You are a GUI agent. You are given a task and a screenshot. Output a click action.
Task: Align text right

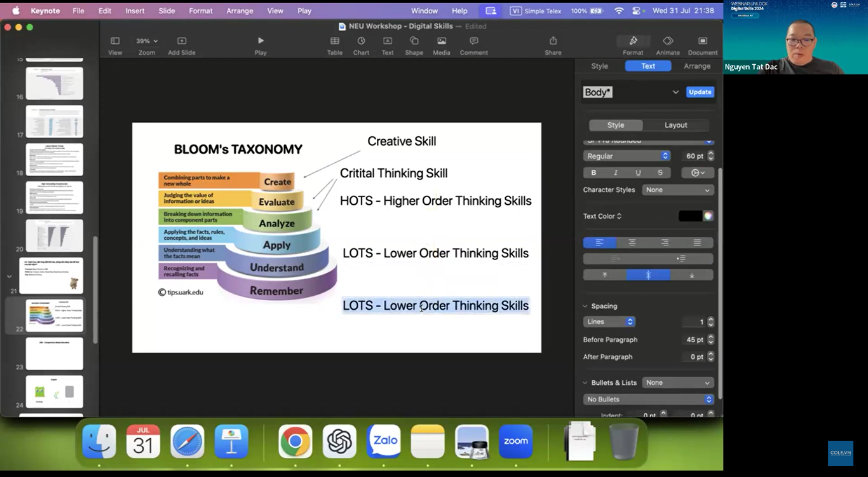(665, 242)
